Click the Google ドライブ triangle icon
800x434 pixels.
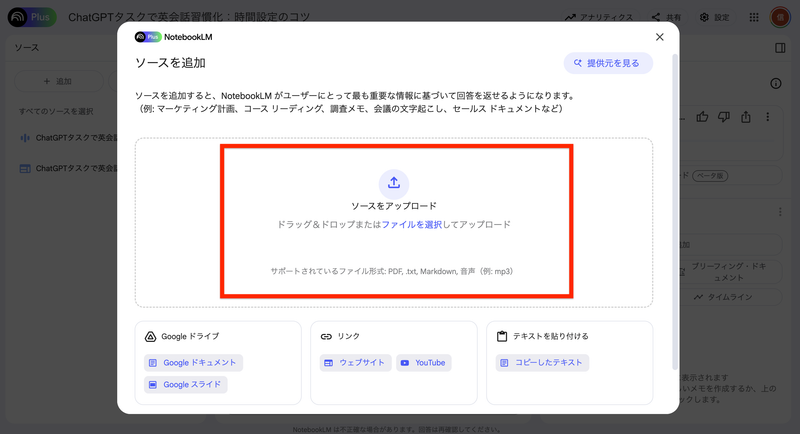[151, 337]
